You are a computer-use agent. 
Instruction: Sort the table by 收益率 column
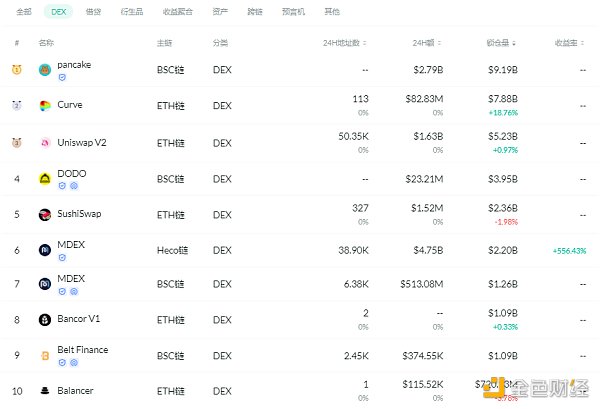click(x=570, y=43)
